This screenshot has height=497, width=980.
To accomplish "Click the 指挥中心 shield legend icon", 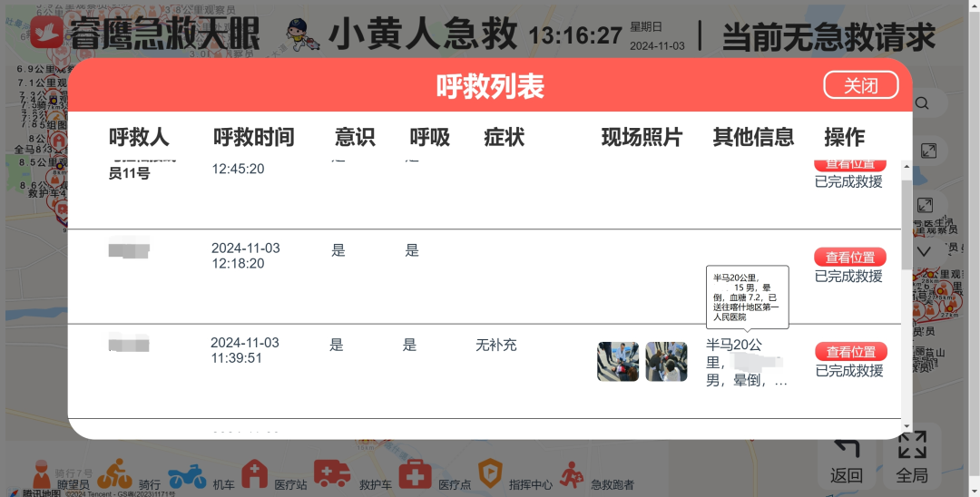I will 490,474.
